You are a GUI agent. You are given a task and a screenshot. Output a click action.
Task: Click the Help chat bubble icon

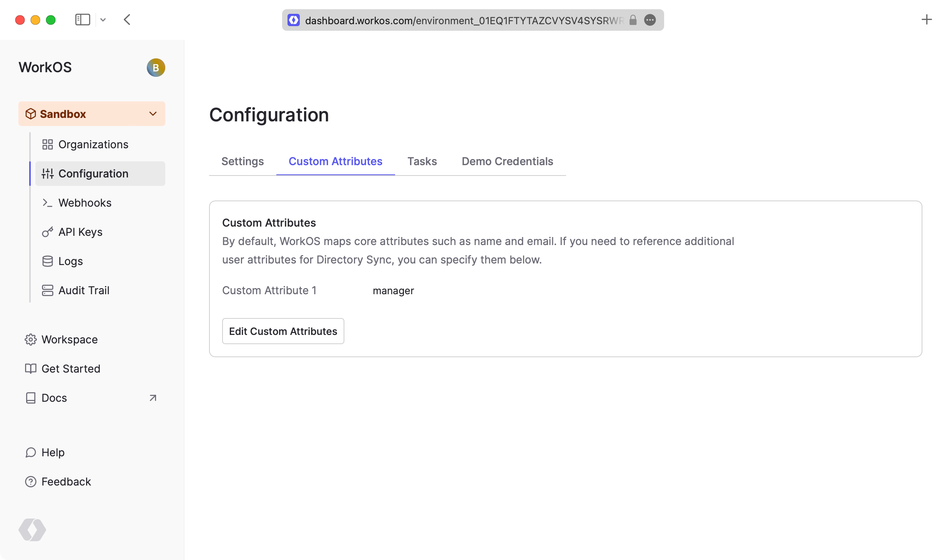click(30, 452)
